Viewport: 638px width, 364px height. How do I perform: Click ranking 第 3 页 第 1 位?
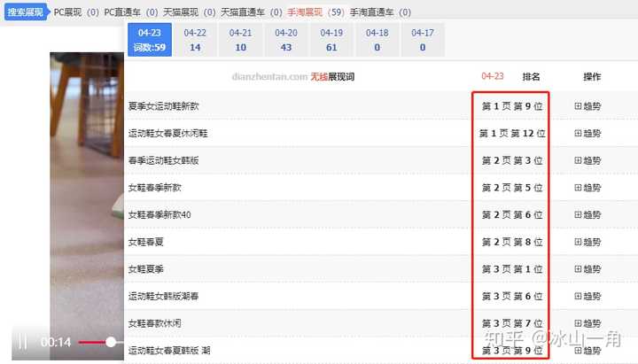coord(512,269)
